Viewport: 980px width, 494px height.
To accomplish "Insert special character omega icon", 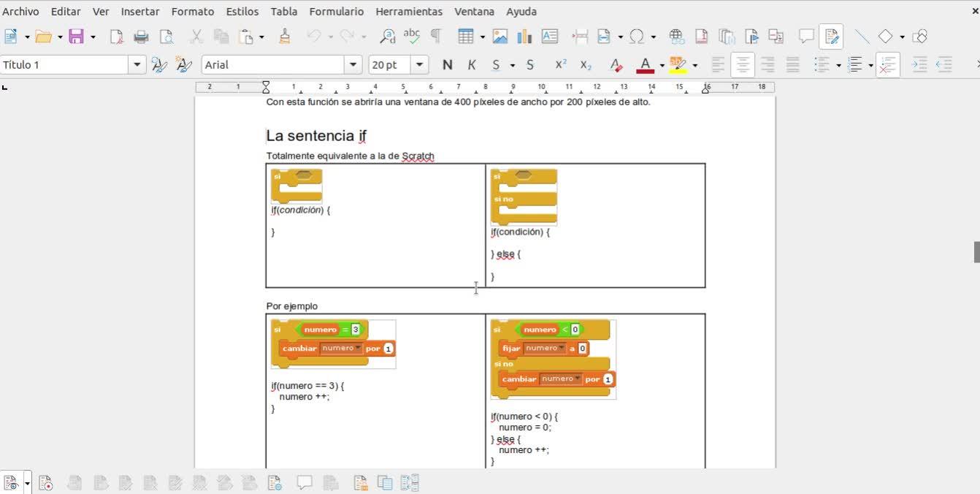I will coord(637,37).
